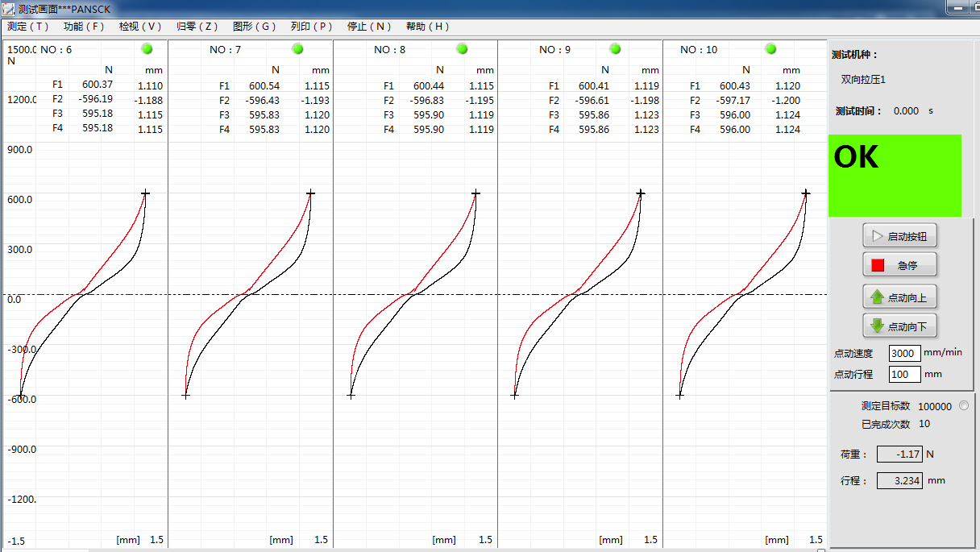Click the green jog down arrow (点动向下)
980x552 pixels.
[x=878, y=326]
